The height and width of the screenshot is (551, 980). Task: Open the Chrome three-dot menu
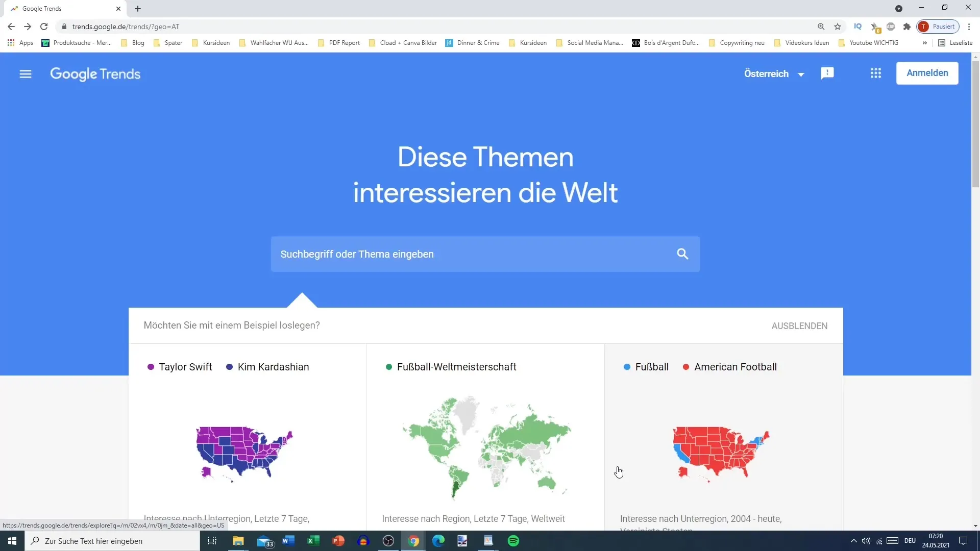pyautogui.click(x=969, y=27)
